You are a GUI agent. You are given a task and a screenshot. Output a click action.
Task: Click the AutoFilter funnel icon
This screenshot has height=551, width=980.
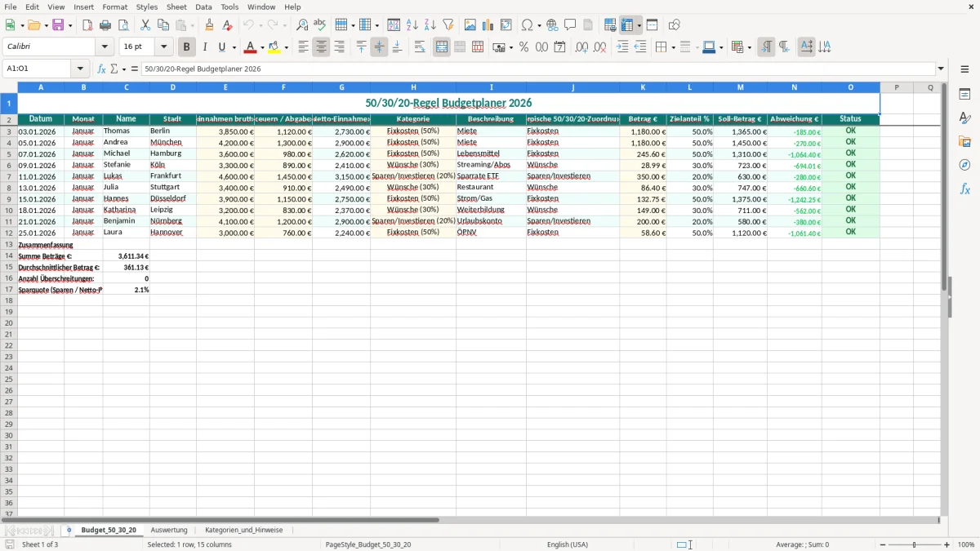pos(448,25)
